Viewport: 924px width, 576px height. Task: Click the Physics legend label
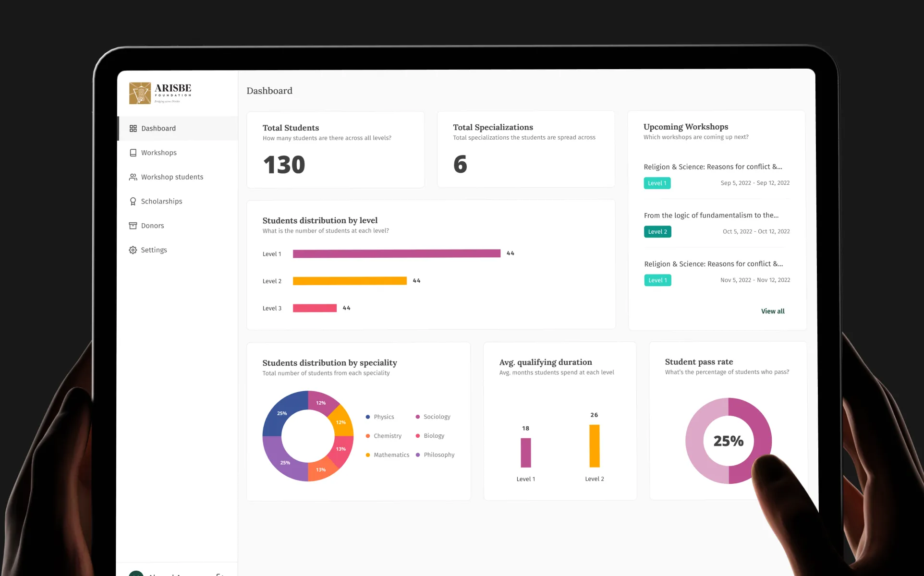(x=384, y=417)
